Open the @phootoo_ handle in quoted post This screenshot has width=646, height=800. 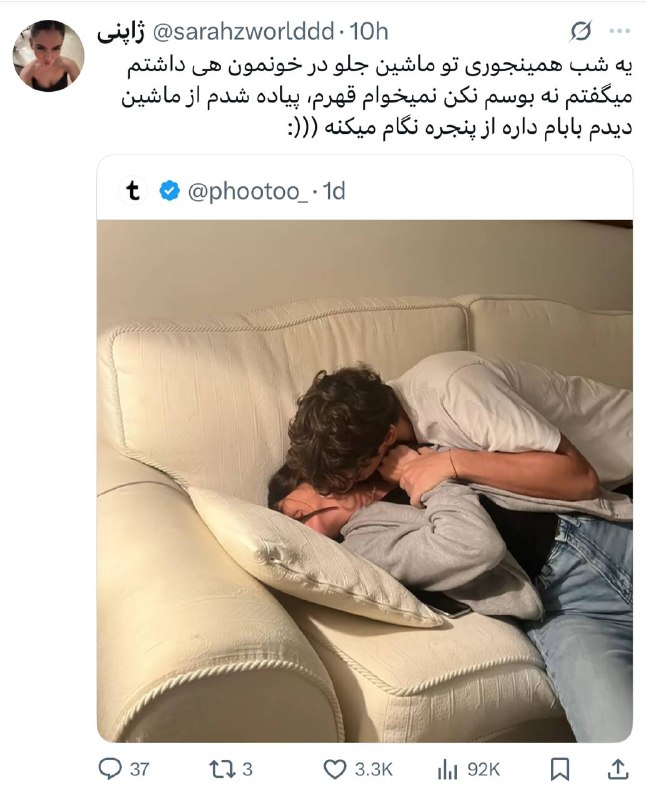[247, 192]
